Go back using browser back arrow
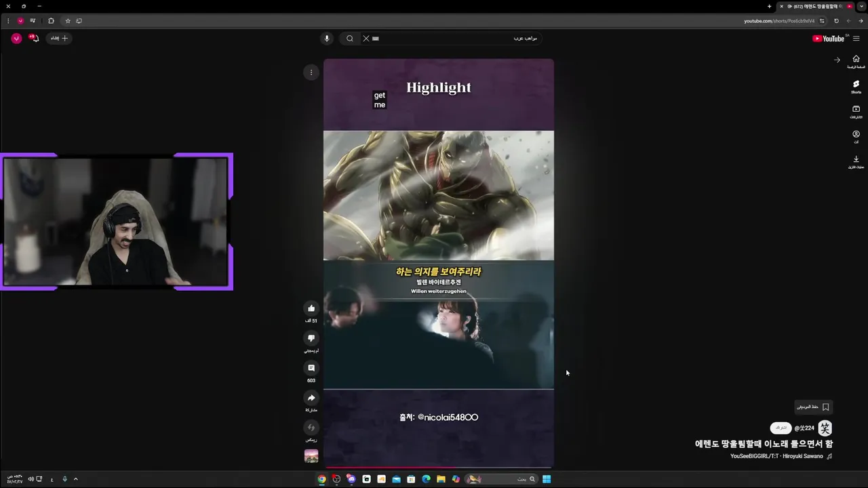Image resolution: width=868 pixels, height=488 pixels. point(861,21)
